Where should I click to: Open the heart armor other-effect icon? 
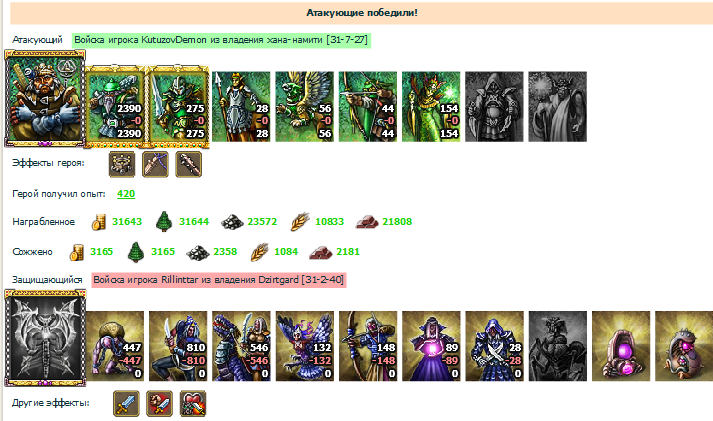193,403
